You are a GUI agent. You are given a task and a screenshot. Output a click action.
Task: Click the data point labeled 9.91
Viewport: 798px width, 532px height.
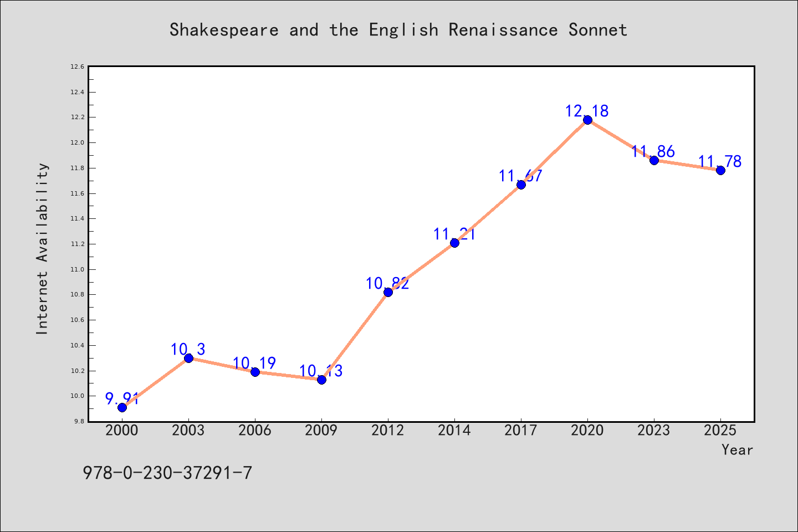(x=122, y=407)
